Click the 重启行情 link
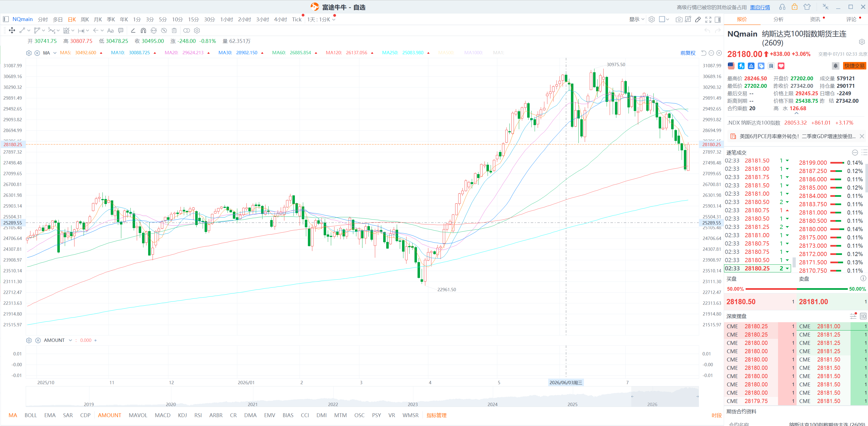Screen dimensions: 868x426 click(760, 7)
